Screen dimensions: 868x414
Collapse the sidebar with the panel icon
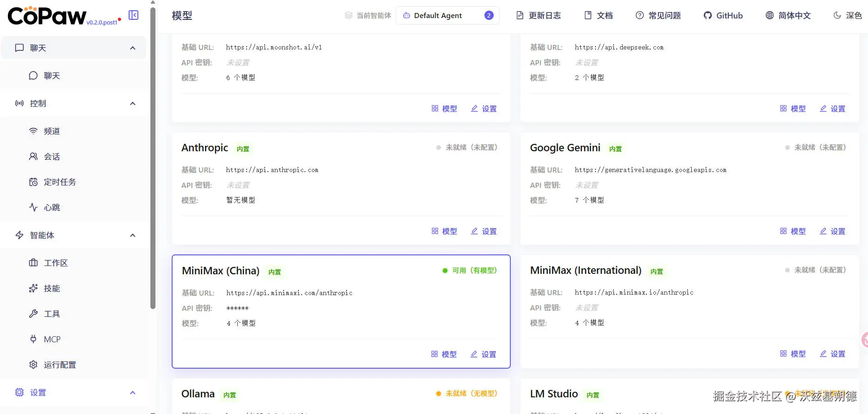coord(133,15)
